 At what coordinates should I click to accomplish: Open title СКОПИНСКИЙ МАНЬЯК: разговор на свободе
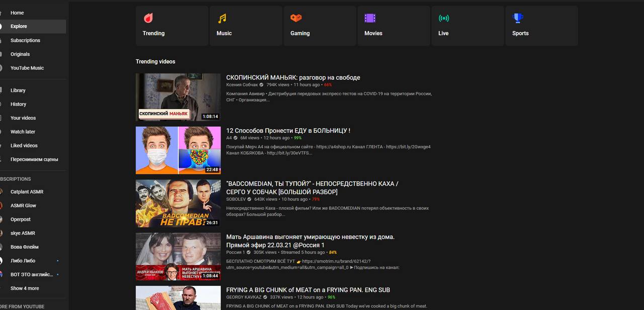[293, 77]
